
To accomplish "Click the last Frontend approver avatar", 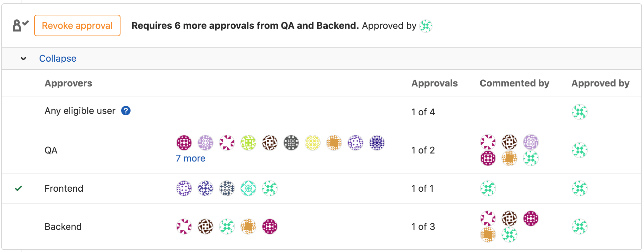I will click(269, 188).
